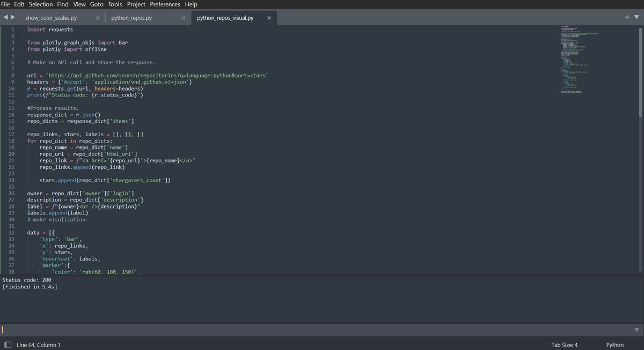Viewport: 644px width, 350px height.
Task: Click the '#Process results.' comment
Action: click(53, 108)
